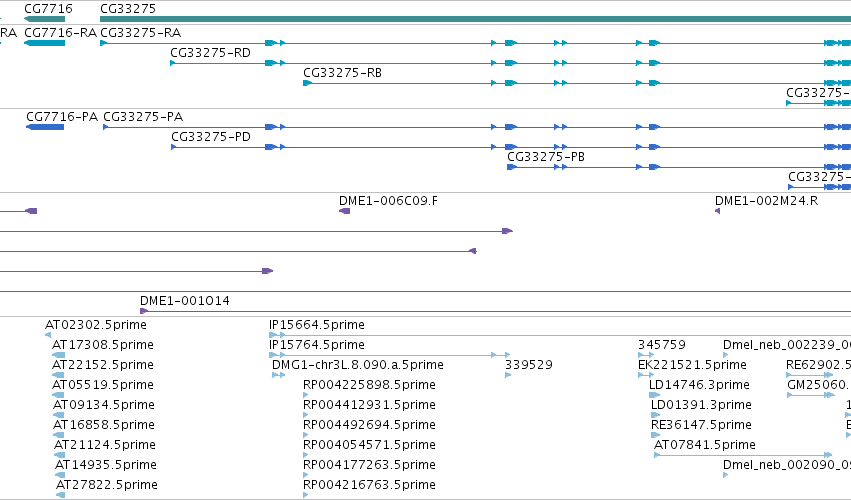This screenshot has height=500, width=851.
Task: Select the CG7716-RA transcript glyph
Action: tap(45, 43)
